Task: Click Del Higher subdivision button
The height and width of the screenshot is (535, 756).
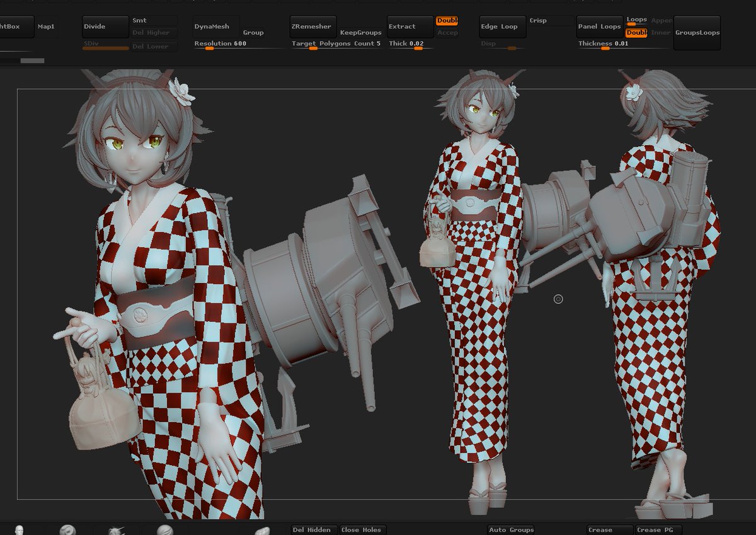Action: [x=154, y=33]
